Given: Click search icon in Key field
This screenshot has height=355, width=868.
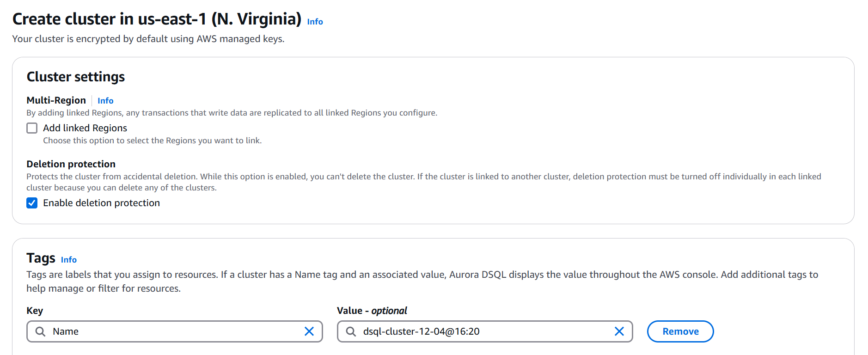Looking at the screenshot, I should [x=40, y=331].
